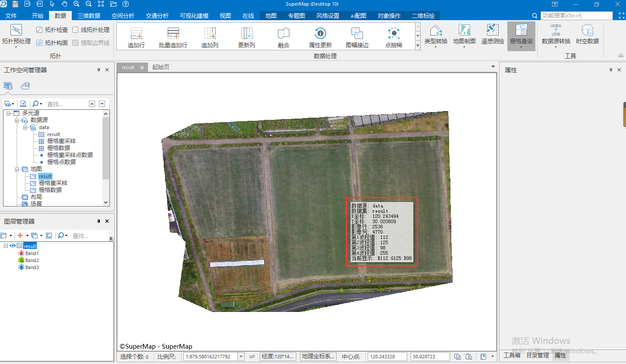
Task: Click the fullscreen icon beside function search
Action: [x=621, y=16]
